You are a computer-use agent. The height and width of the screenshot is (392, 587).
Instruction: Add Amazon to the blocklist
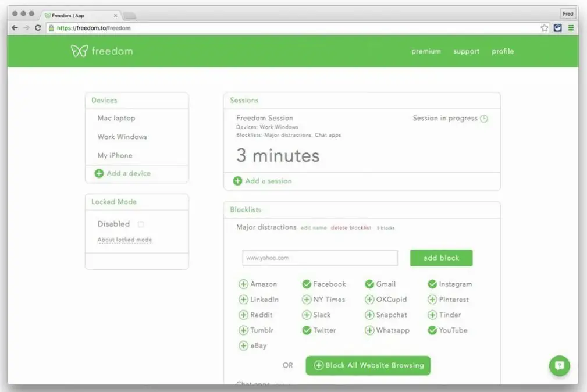coord(243,284)
